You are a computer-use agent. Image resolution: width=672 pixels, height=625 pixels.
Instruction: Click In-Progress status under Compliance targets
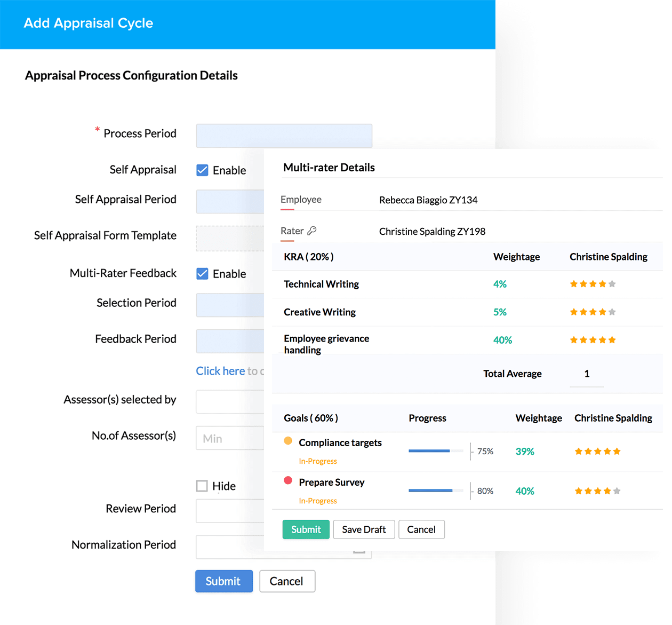(x=318, y=461)
